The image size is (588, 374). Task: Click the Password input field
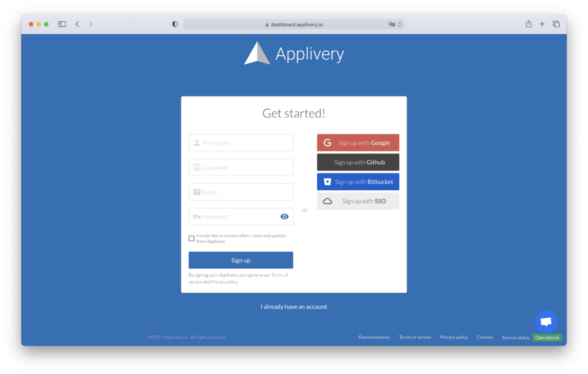241,217
